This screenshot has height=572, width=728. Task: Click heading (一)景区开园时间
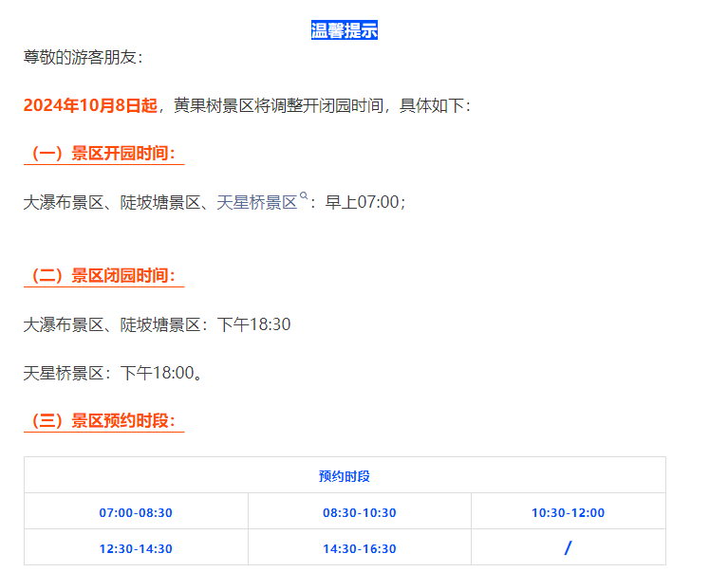point(104,154)
